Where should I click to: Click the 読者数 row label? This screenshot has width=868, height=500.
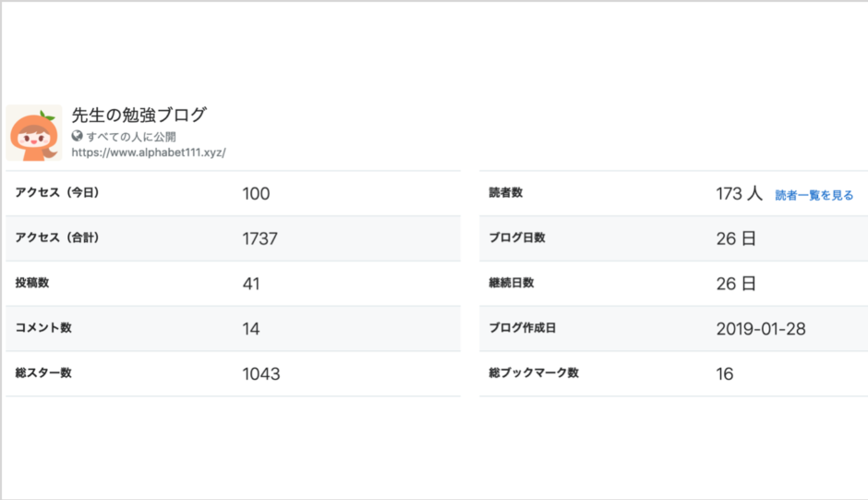(505, 192)
